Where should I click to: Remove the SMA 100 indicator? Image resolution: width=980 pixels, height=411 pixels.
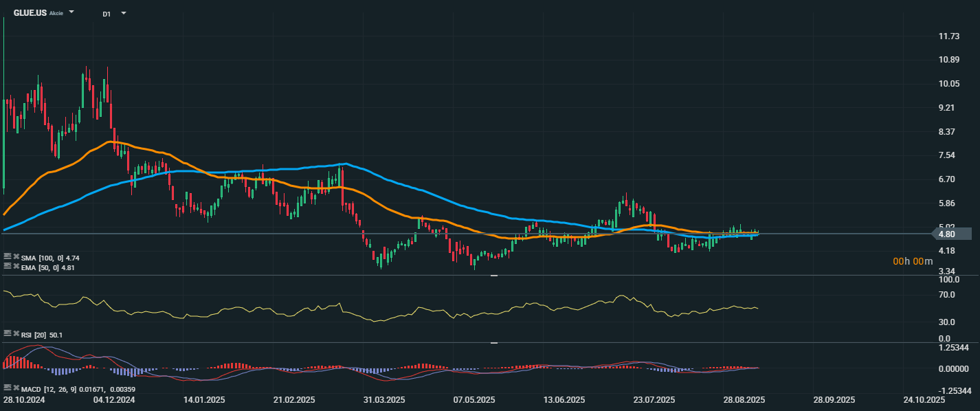pyautogui.click(x=16, y=256)
